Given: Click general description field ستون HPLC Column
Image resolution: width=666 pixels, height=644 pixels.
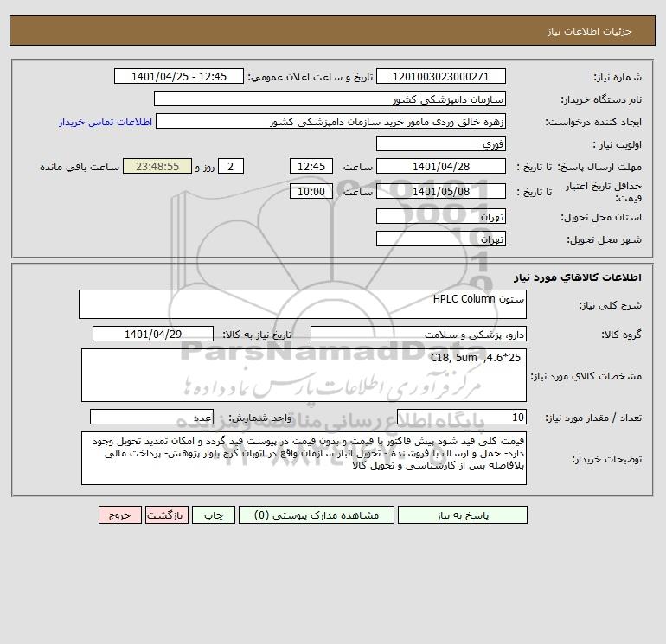Looking at the screenshot, I should coord(303,304).
